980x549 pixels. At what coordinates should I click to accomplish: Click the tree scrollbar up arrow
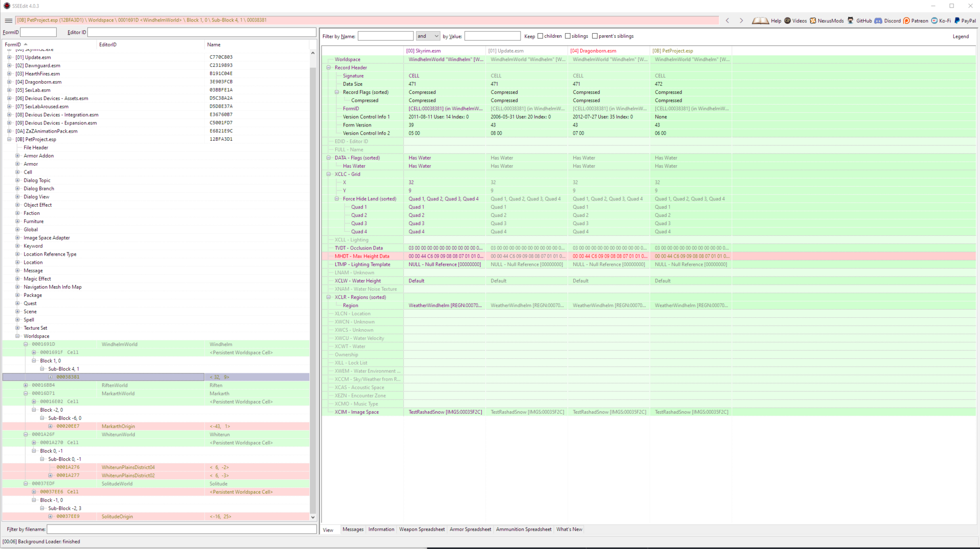tap(313, 53)
